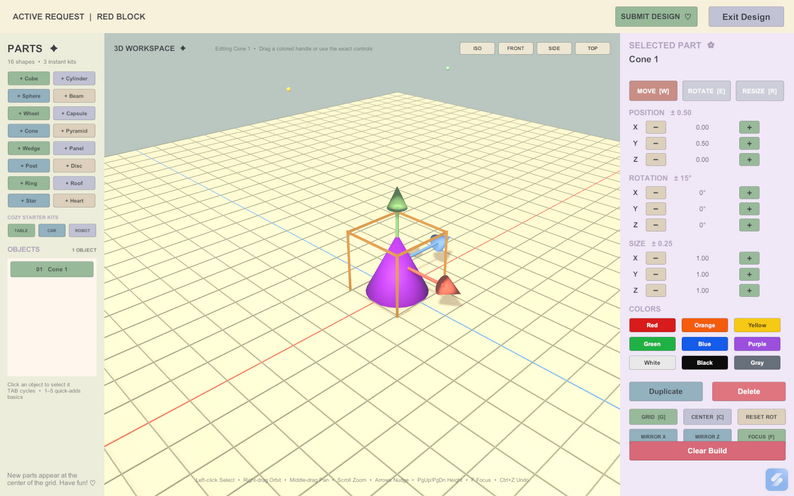The width and height of the screenshot is (794, 496).
Task: Increase Rotation Y by 15 degrees
Action: (x=749, y=209)
